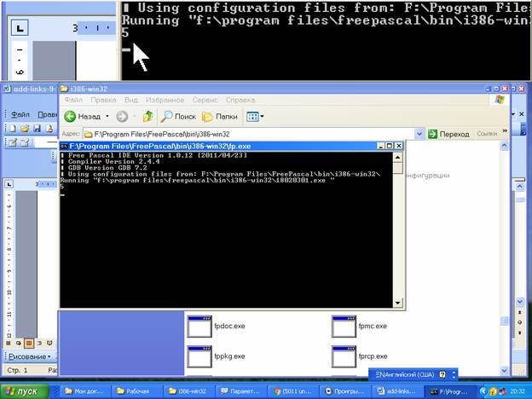
Task: Open the Explorer view mode dropdown
Action: (255, 116)
